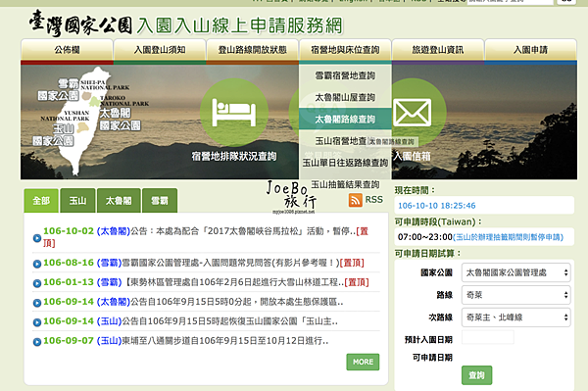Click 宿營地排隊狀況查詢 label

(x=234, y=157)
